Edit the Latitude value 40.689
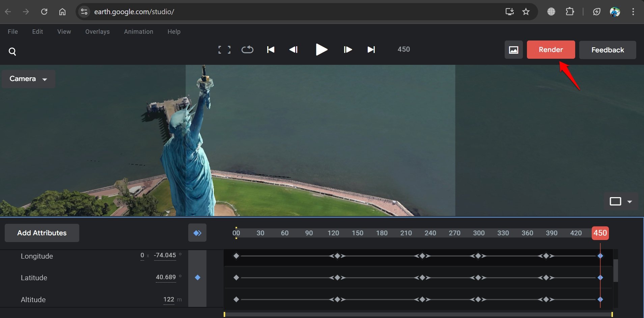Image resolution: width=644 pixels, height=318 pixels. [x=166, y=277]
